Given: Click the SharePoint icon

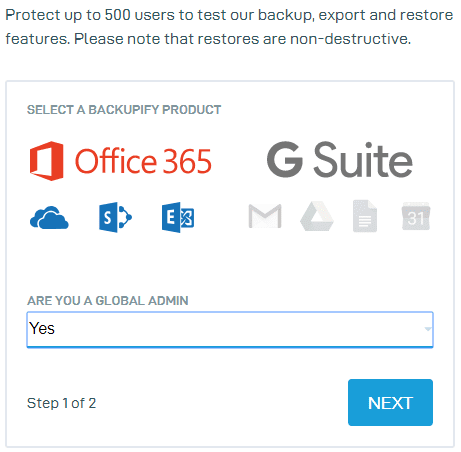Looking at the screenshot, I should (x=115, y=217).
